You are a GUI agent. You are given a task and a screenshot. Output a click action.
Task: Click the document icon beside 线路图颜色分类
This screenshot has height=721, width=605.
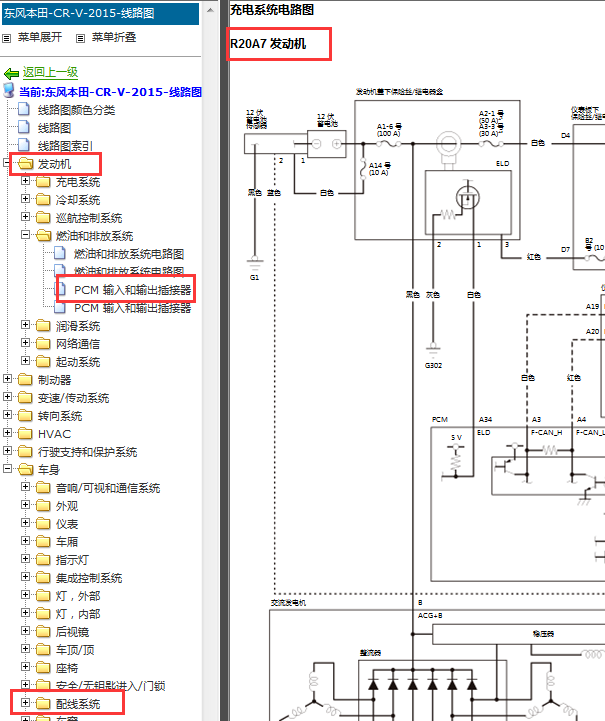[24, 109]
